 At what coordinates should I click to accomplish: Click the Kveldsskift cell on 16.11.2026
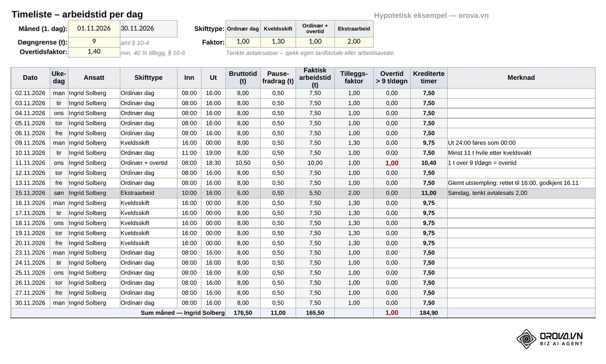pos(148,203)
